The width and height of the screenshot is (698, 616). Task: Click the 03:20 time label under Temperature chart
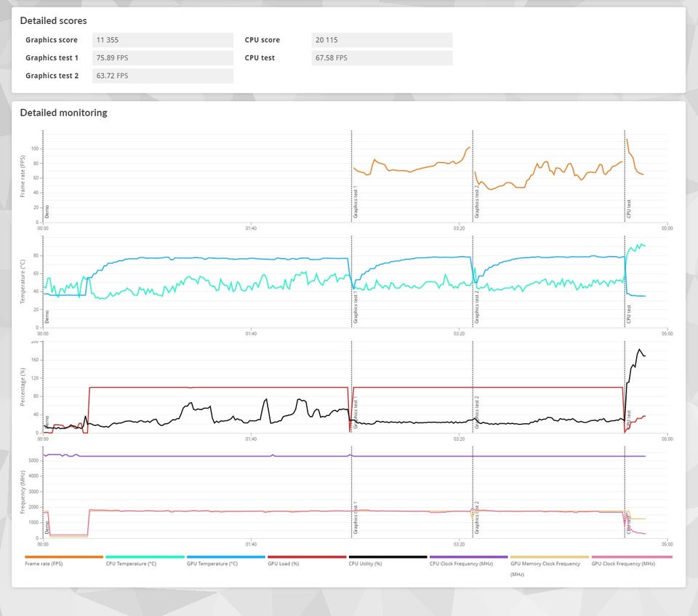pyautogui.click(x=459, y=334)
